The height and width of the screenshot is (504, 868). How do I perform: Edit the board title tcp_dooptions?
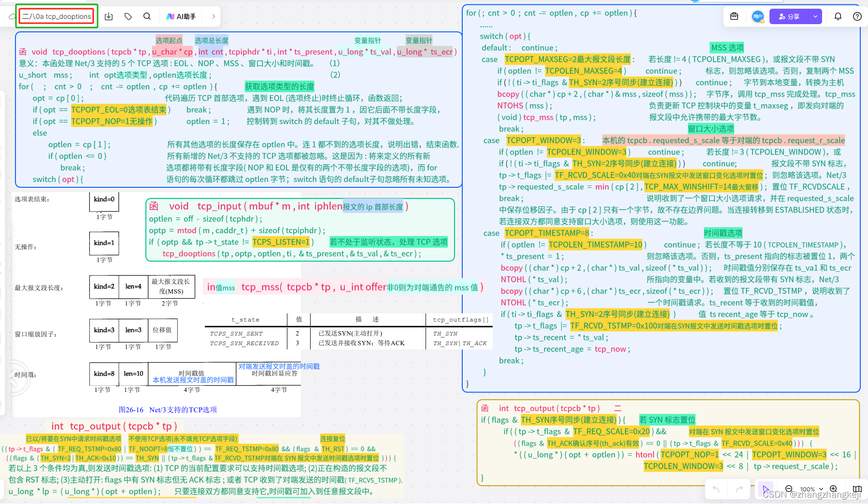tap(57, 16)
